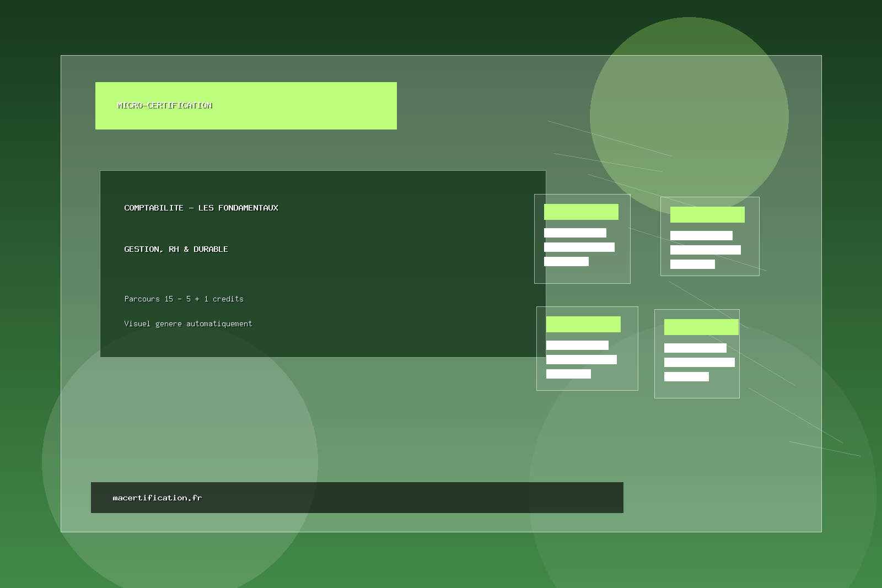Select green header bar of bottom-right card
Image resolution: width=882 pixels, height=588 pixels.
pyautogui.click(x=701, y=327)
